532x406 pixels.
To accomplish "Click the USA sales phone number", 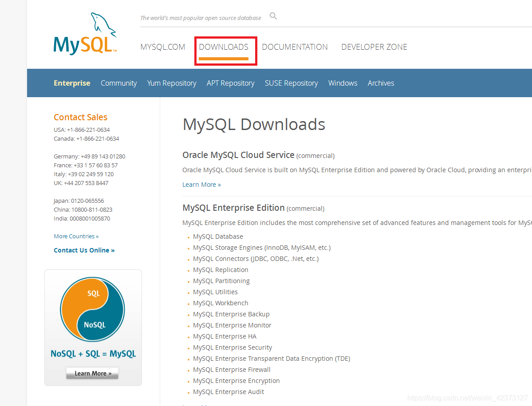I will coord(88,130).
